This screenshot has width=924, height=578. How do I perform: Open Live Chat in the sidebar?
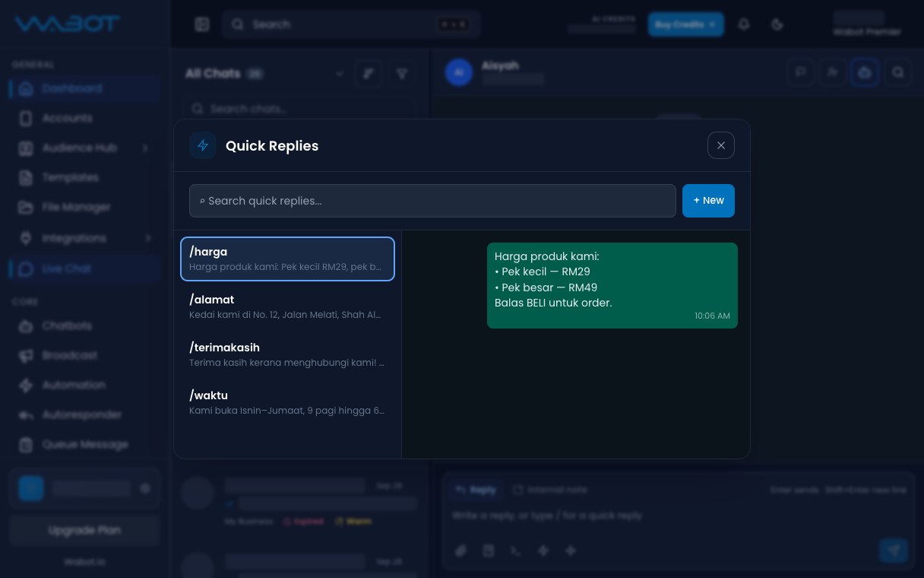coord(84,268)
